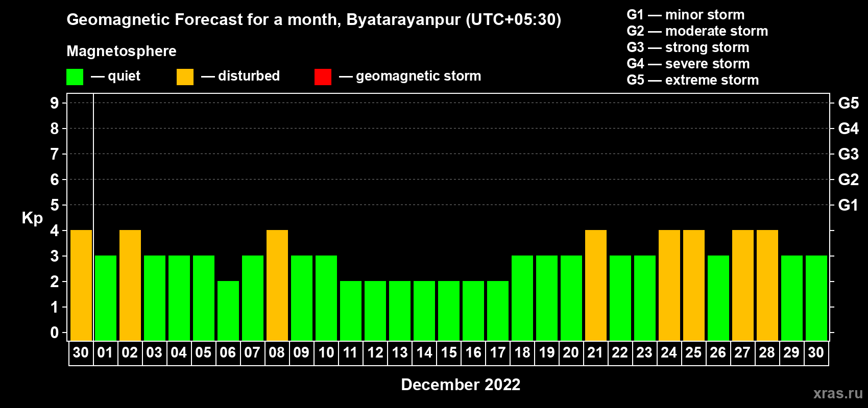Click date label 01 on the axis
Image resolution: width=868 pixels, height=408 pixels.
[x=105, y=353]
